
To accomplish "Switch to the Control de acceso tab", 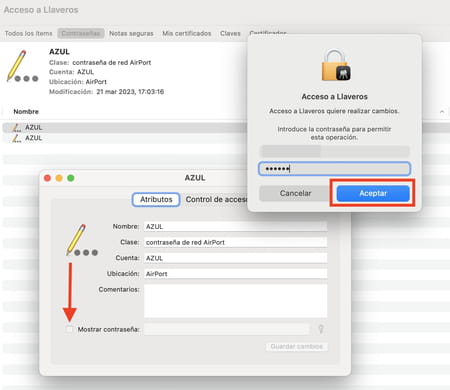I will point(216,199).
